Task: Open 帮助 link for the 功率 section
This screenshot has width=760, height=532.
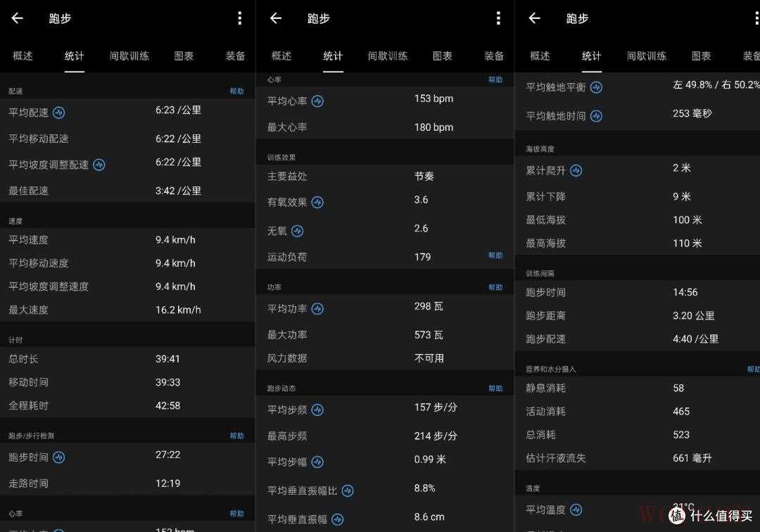Action: coord(495,288)
